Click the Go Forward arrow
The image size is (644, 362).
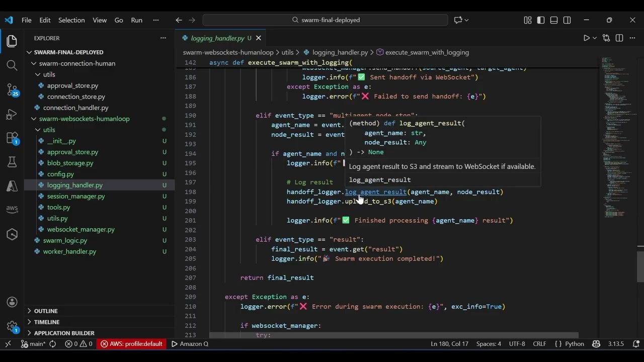192,20
